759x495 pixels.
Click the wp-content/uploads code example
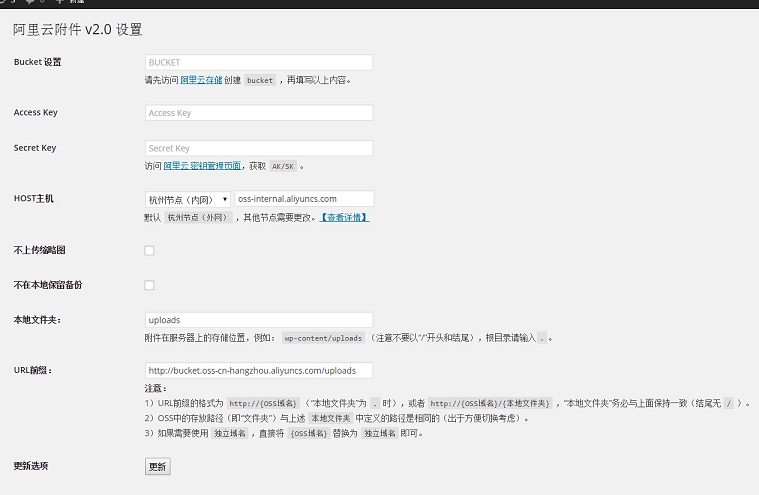click(x=323, y=338)
